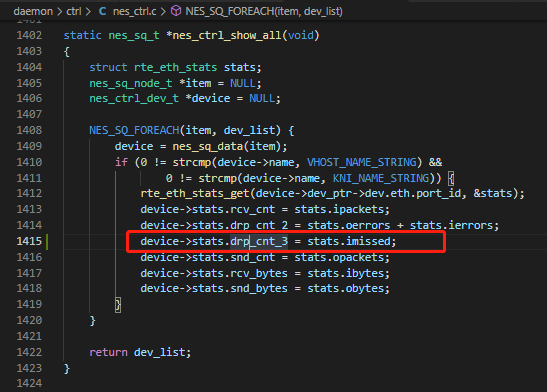Click the green change marker beside line 1415

click(x=47, y=241)
